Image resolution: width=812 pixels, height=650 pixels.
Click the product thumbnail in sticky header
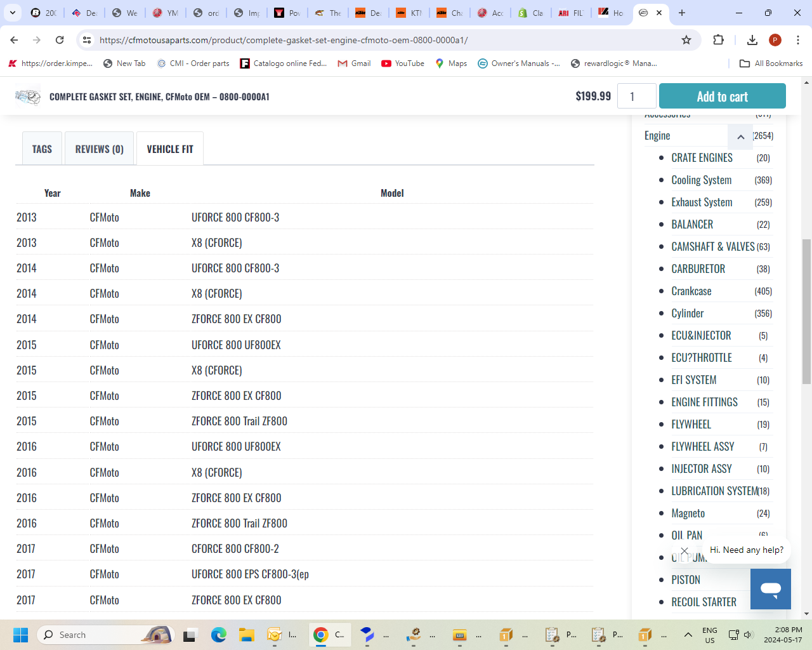coord(28,96)
